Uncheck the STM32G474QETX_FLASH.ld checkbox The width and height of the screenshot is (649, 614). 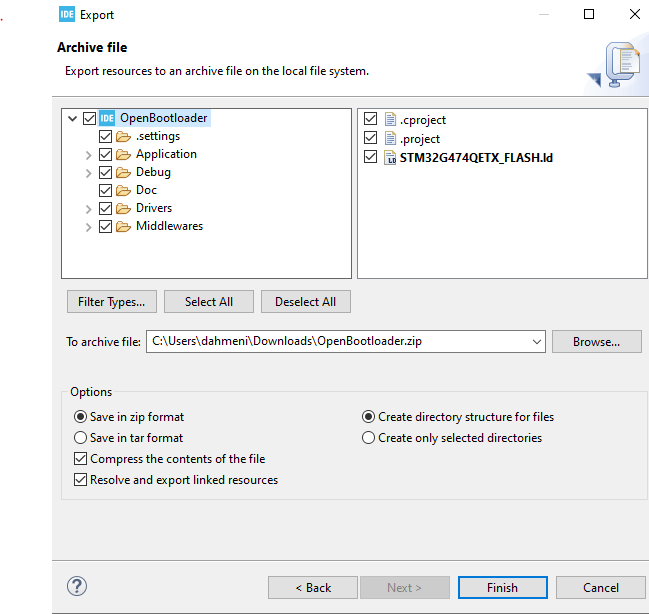[x=370, y=157]
